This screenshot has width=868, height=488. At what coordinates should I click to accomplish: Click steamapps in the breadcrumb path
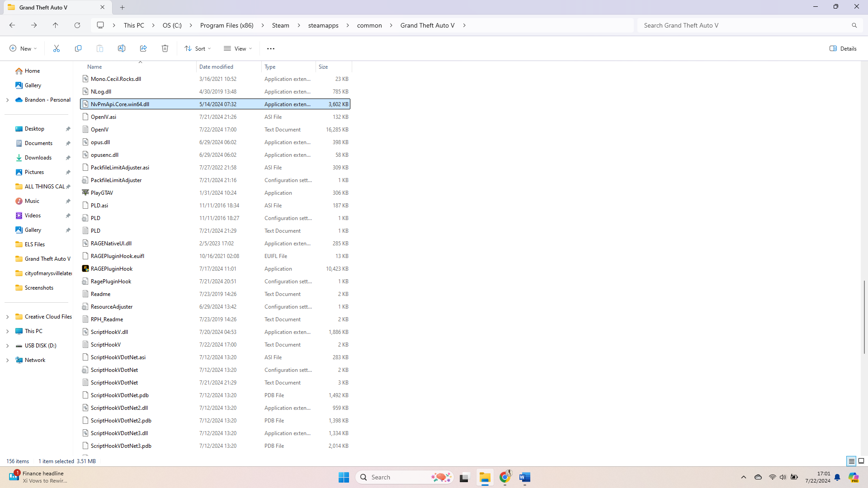click(323, 25)
